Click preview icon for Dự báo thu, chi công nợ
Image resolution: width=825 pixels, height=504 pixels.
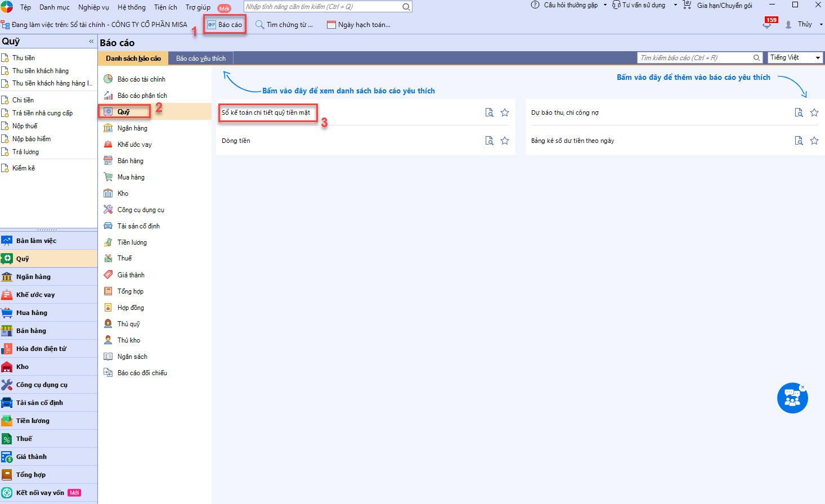pyautogui.click(x=799, y=112)
